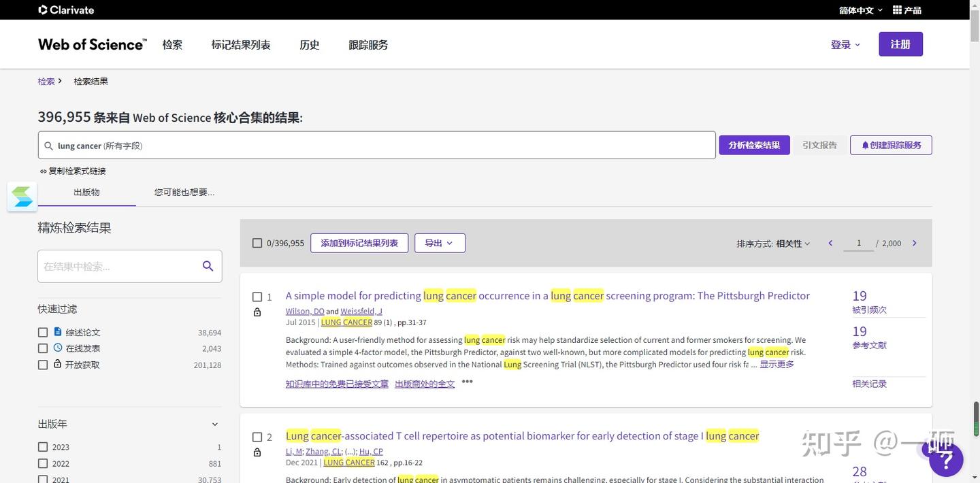
Task: Click the review article document icon
Action: [x=58, y=332]
